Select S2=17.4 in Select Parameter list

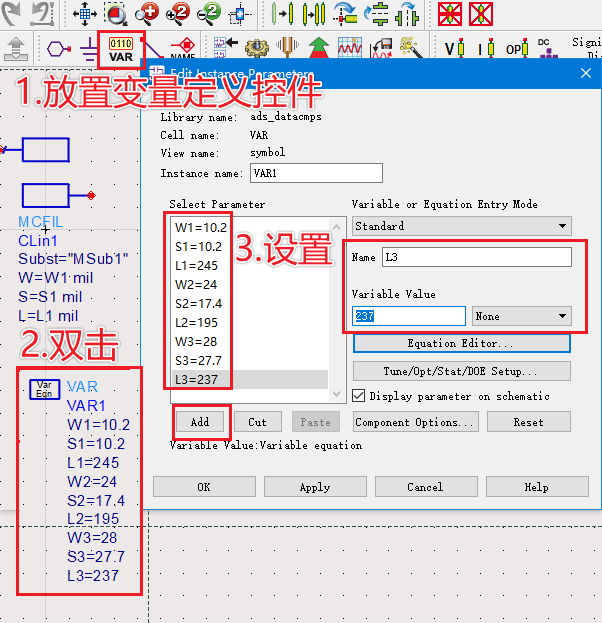tap(250, 304)
